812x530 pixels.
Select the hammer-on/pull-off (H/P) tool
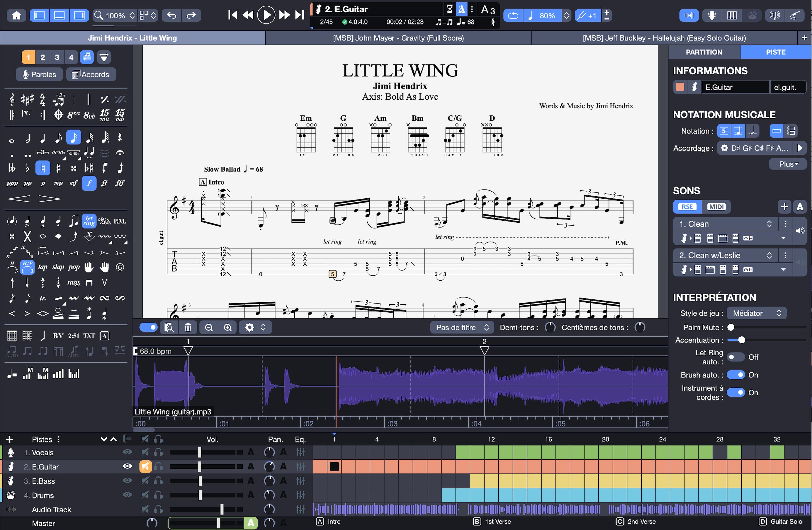pyautogui.click(x=27, y=267)
